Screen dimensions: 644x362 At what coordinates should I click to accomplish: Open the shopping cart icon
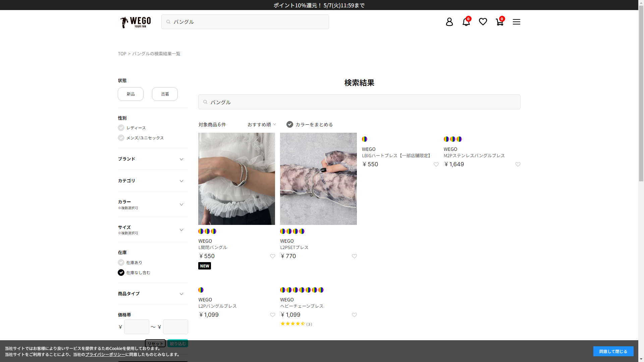pyautogui.click(x=499, y=22)
